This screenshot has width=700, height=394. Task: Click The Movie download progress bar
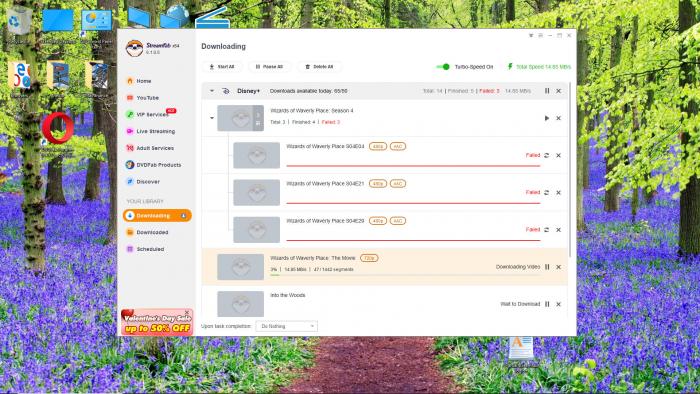(405, 275)
